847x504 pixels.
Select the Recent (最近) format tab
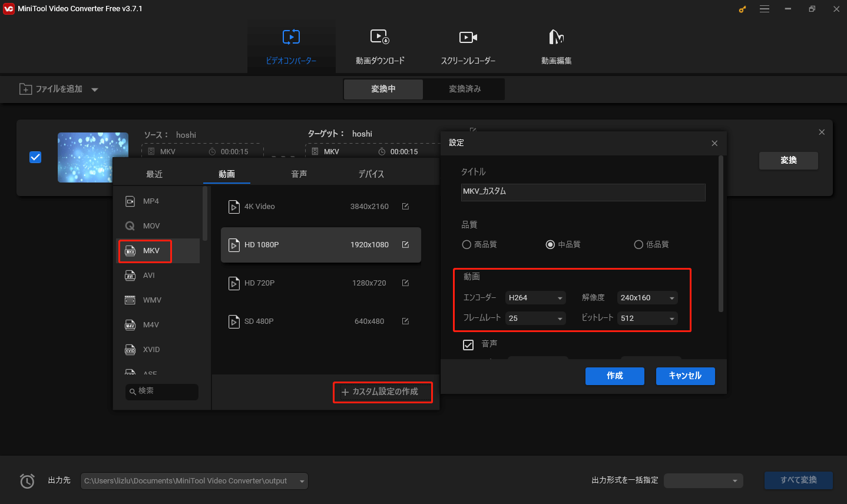coord(154,174)
